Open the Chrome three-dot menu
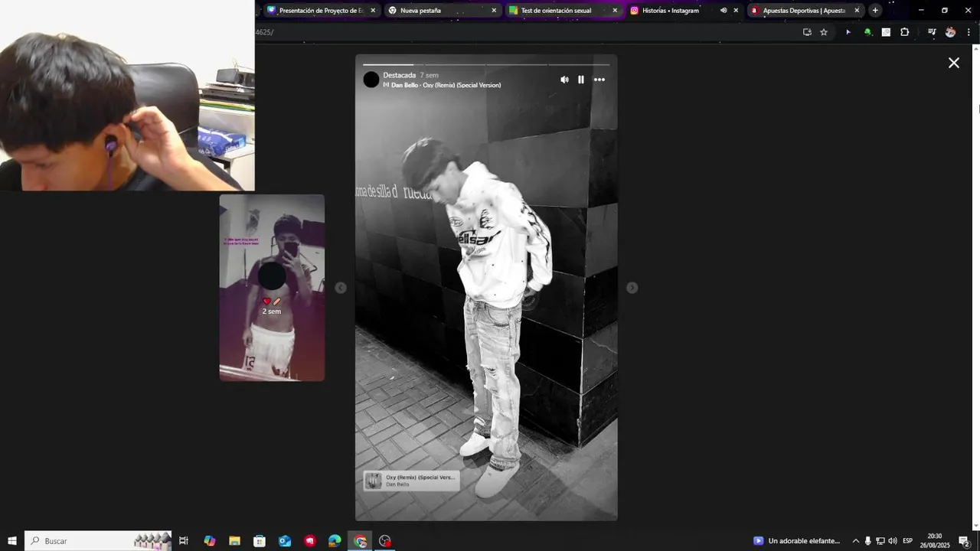980x551 pixels. 969,32
